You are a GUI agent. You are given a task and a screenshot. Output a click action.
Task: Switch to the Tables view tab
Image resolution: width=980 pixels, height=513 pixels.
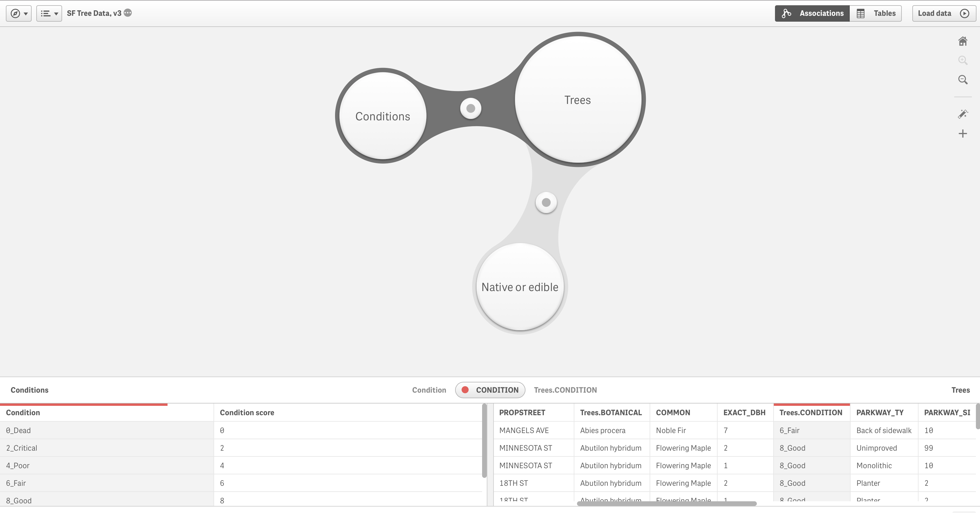[876, 13]
